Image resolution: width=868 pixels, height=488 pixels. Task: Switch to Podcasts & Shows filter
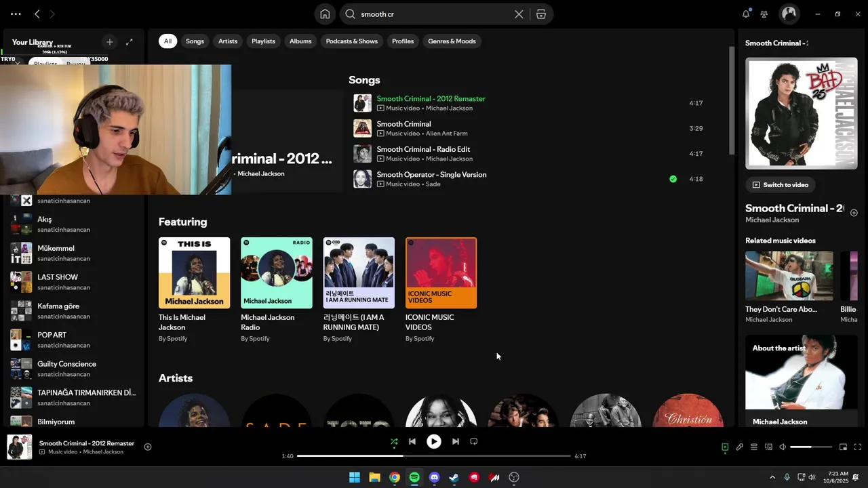pyautogui.click(x=351, y=41)
